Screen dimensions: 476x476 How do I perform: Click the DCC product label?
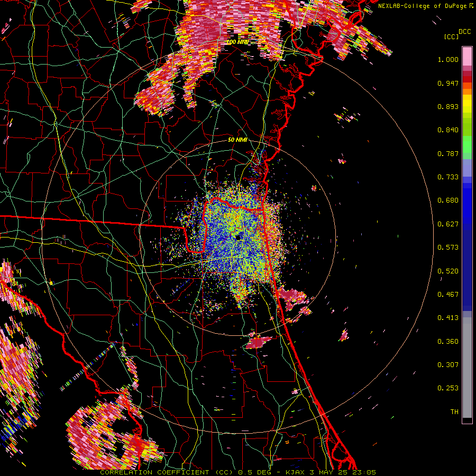(465, 32)
